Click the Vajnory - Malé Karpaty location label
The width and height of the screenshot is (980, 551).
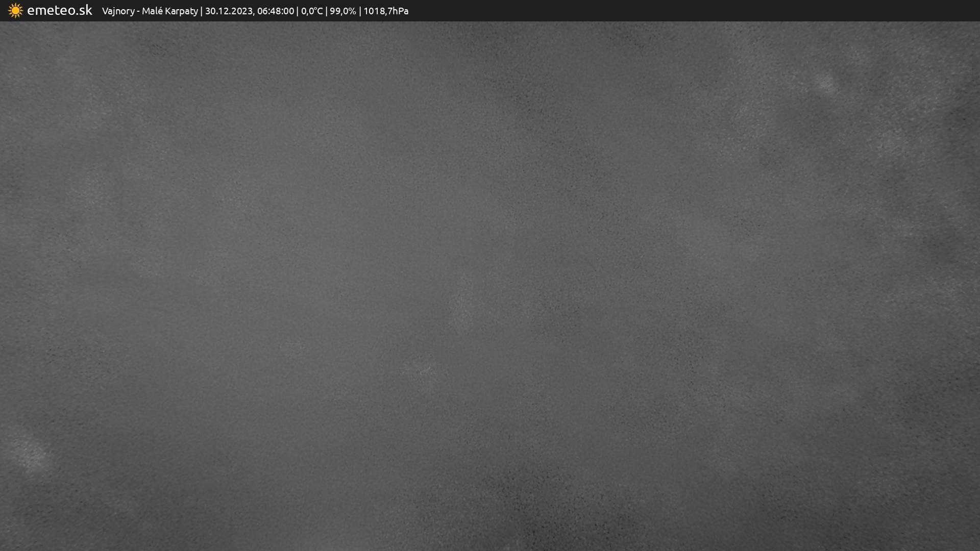(150, 11)
